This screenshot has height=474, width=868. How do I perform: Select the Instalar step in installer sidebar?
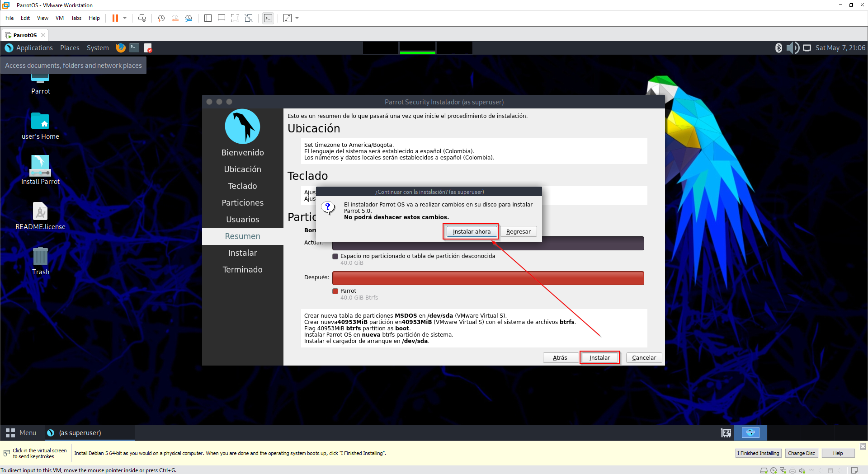click(x=243, y=253)
